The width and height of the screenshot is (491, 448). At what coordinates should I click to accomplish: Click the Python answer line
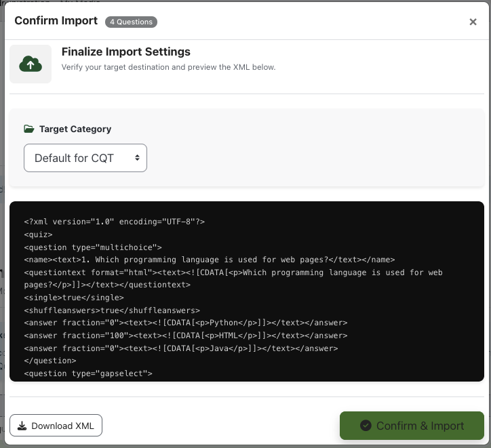(x=186, y=323)
